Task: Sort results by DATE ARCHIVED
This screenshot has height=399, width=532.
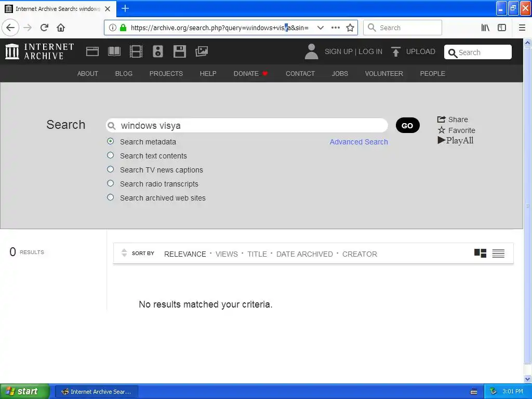Action: point(304,254)
